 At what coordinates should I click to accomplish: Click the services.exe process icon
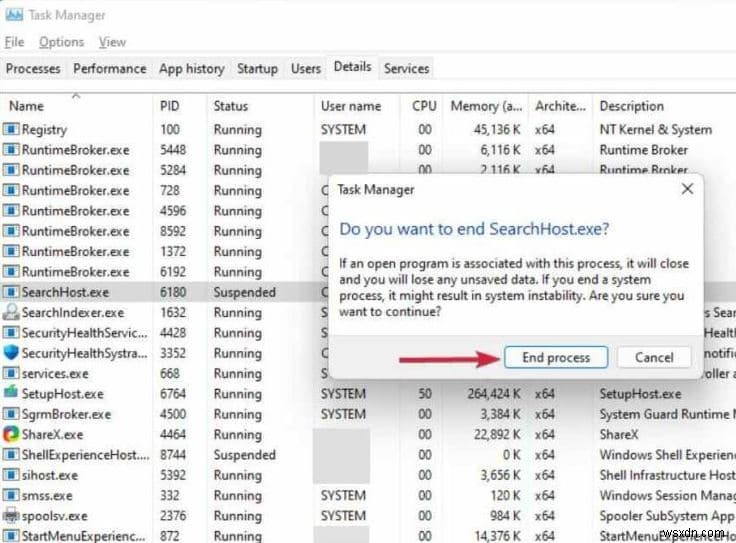click(11, 373)
